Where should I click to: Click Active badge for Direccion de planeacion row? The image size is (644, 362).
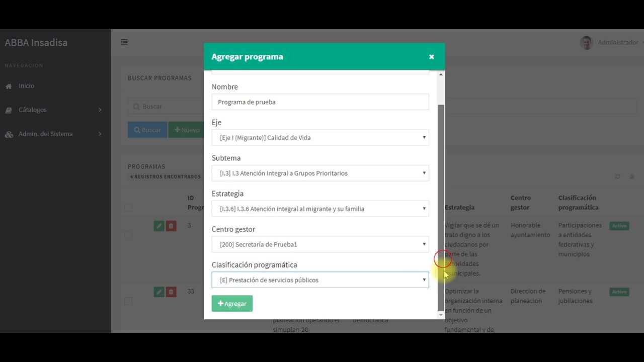(x=619, y=292)
